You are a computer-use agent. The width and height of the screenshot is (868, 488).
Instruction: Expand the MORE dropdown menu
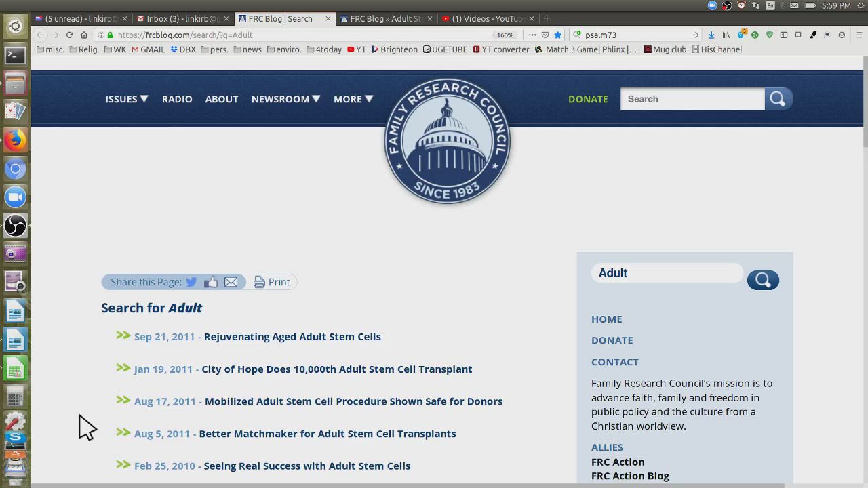coord(353,99)
